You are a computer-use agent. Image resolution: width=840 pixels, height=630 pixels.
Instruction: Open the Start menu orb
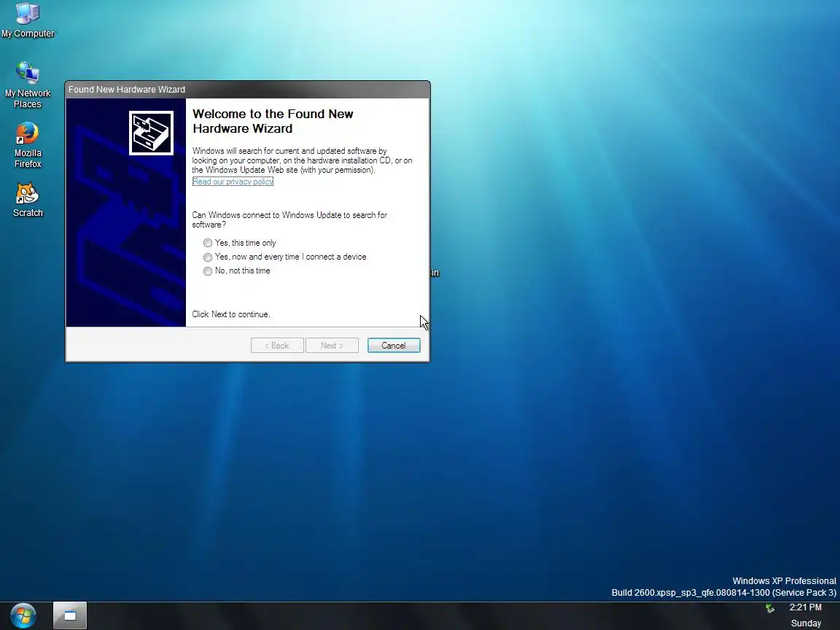click(23, 615)
